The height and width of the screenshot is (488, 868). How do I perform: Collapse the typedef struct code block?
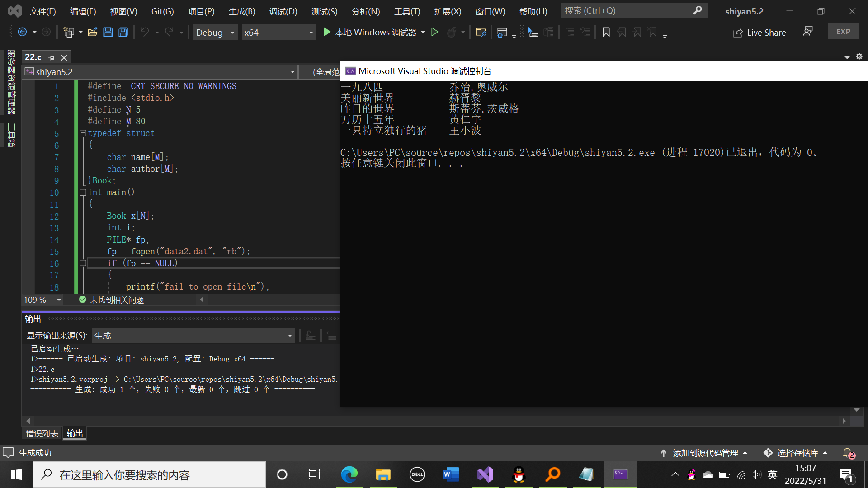tap(83, 133)
